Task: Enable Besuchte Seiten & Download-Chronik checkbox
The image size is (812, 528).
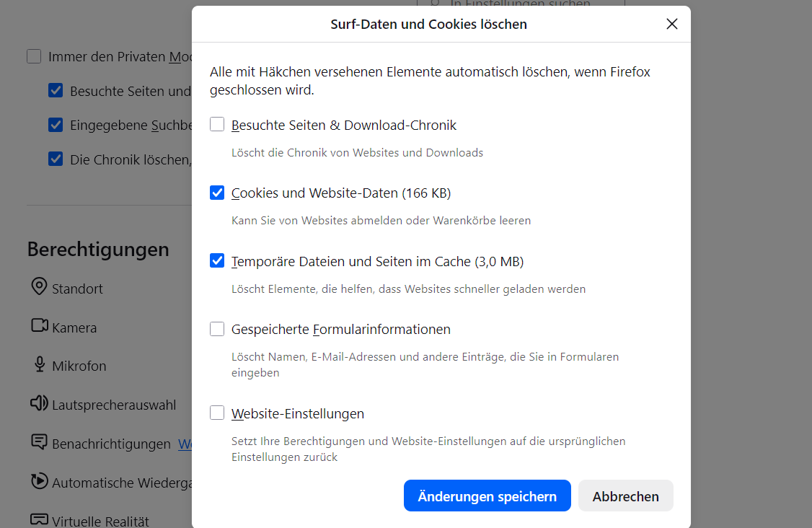Action: coord(217,125)
